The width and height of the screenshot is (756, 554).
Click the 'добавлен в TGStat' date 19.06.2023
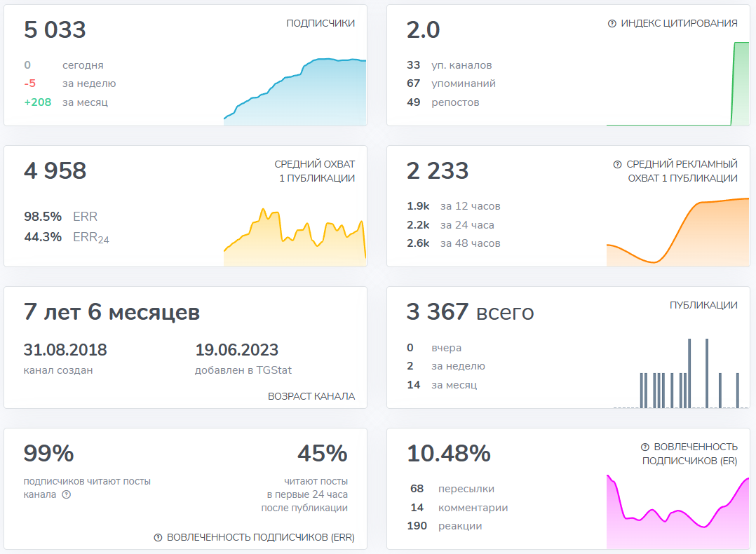(236, 350)
